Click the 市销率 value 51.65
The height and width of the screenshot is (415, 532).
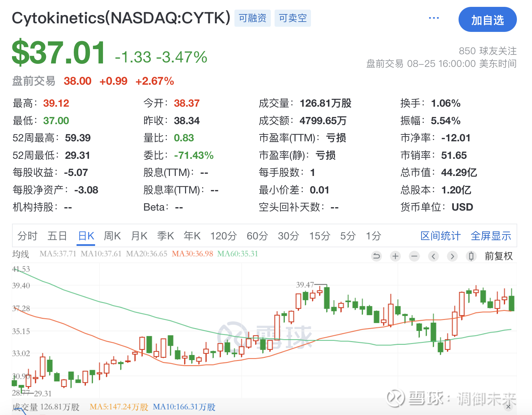point(454,155)
